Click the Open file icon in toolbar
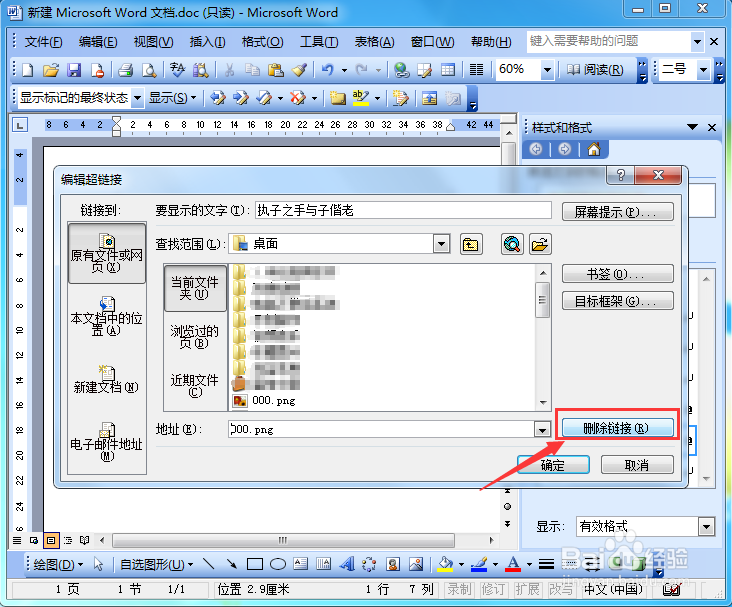Viewport: 732px width, 607px height. [x=51, y=70]
